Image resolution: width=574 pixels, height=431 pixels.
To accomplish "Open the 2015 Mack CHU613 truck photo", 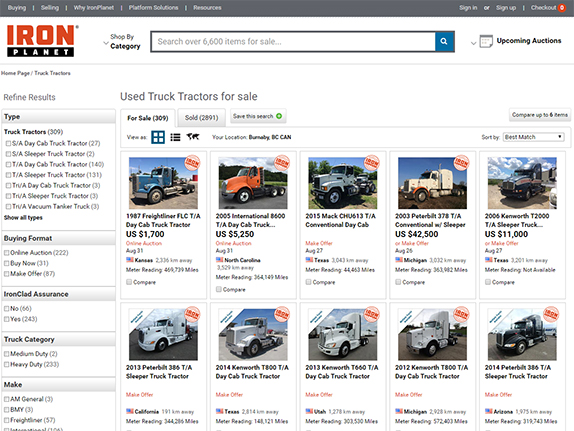I will point(343,183).
